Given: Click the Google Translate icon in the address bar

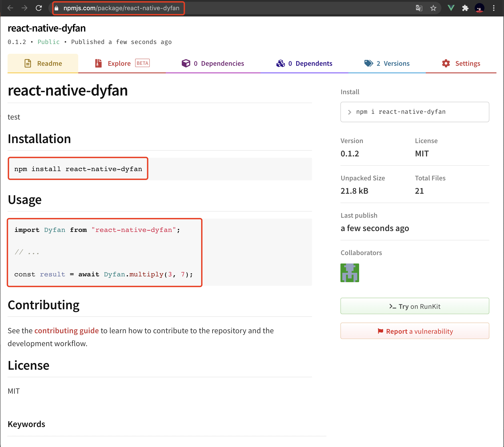Looking at the screenshot, I should [419, 8].
